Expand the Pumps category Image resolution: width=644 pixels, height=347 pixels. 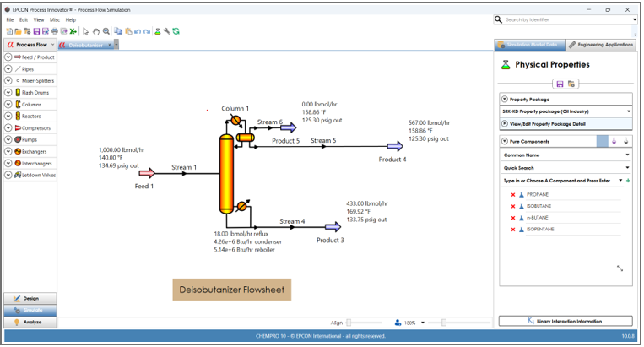pyautogui.click(x=8, y=139)
